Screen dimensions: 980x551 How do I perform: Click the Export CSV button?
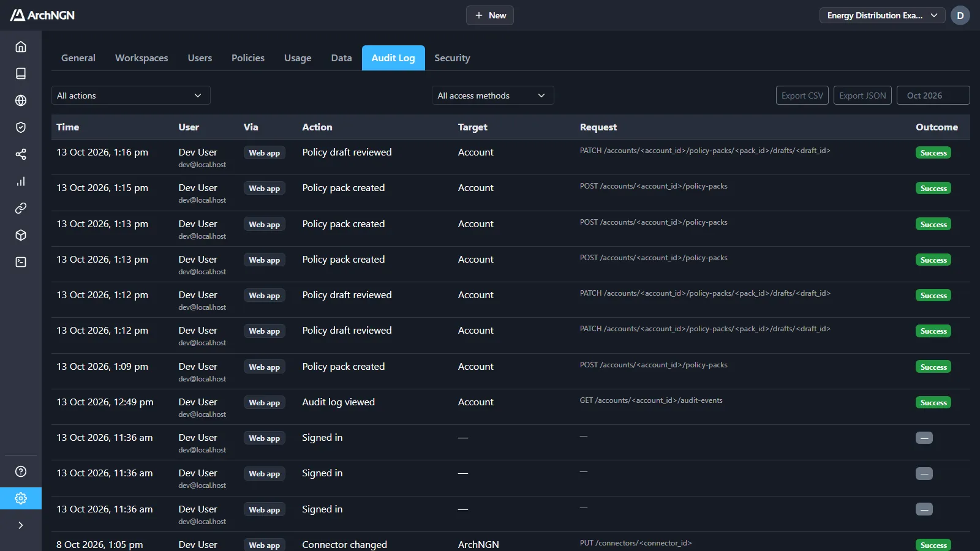click(802, 96)
